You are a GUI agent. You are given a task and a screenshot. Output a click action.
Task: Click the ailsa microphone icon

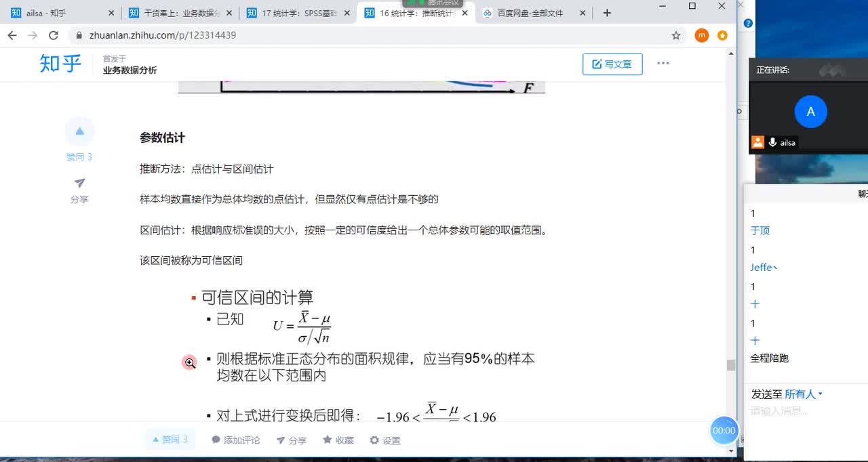[x=772, y=142]
